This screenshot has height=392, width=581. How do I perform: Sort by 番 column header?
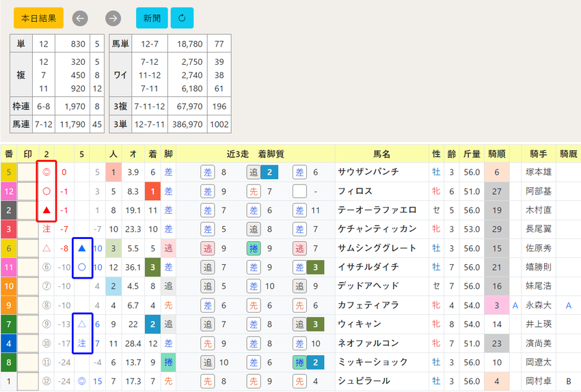click(9, 154)
